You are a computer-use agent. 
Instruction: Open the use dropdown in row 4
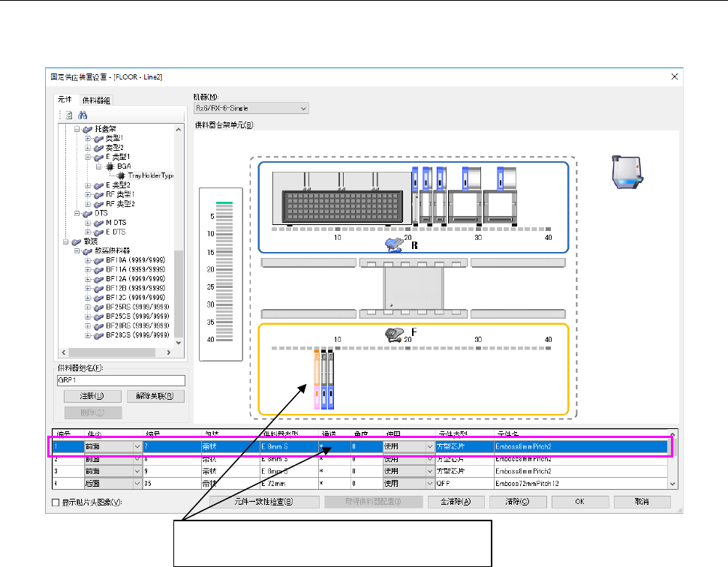click(x=429, y=484)
